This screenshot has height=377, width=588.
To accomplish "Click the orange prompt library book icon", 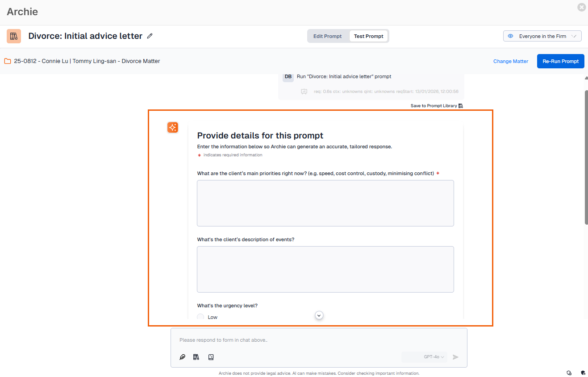I will click(x=14, y=36).
